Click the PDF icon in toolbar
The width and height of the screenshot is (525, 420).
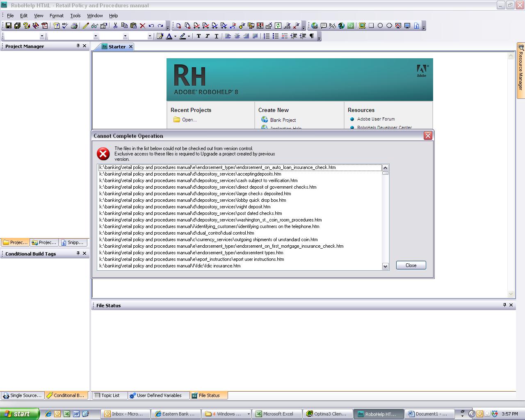[x=44, y=25]
